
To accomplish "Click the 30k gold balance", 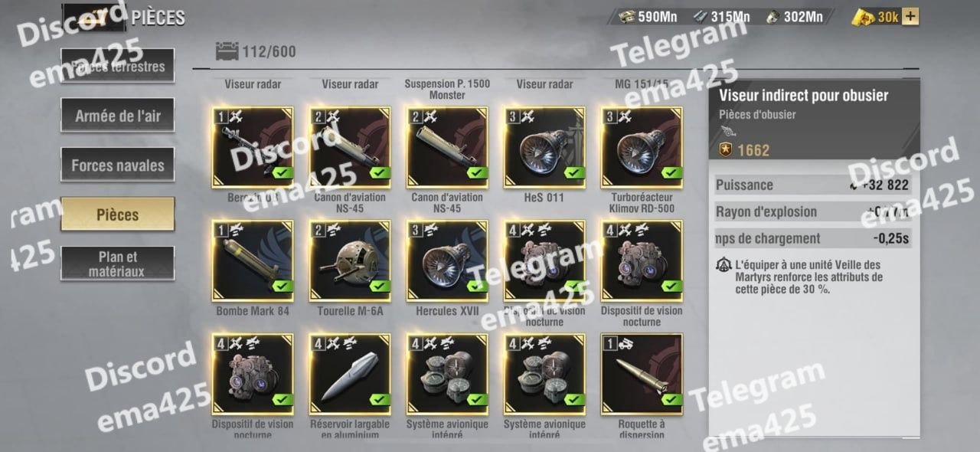I will coord(877,16).
